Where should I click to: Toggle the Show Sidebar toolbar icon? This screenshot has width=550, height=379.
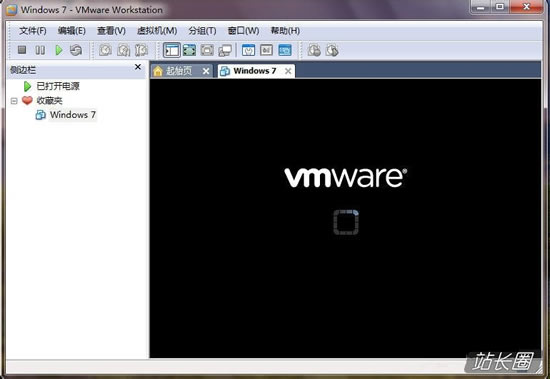coord(172,50)
